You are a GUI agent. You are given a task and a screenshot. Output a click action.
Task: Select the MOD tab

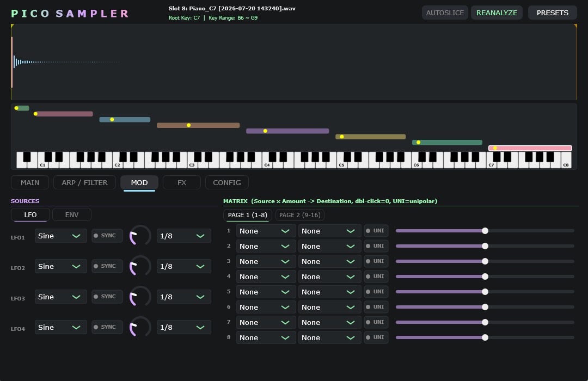point(139,183)
